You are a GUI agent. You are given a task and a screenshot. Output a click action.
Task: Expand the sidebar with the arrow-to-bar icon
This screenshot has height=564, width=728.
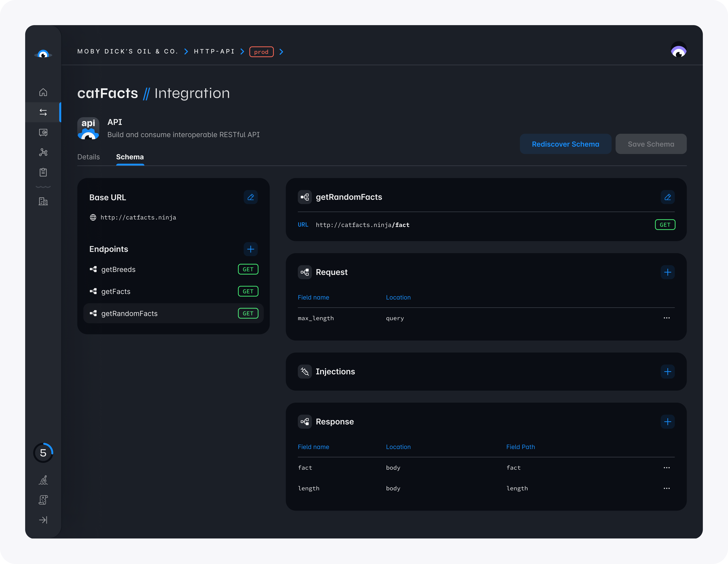click(x=43, y=520)
